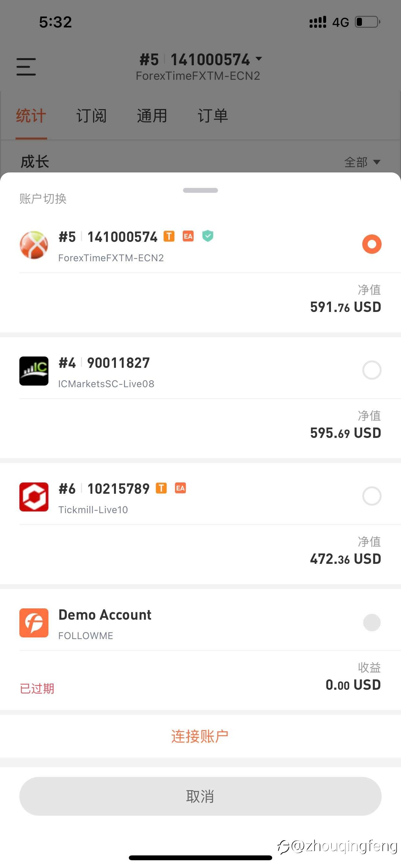Tap the 取消 cancel button
The width and height of the screenshot is (401, 868).
click(x=200, y=796)
